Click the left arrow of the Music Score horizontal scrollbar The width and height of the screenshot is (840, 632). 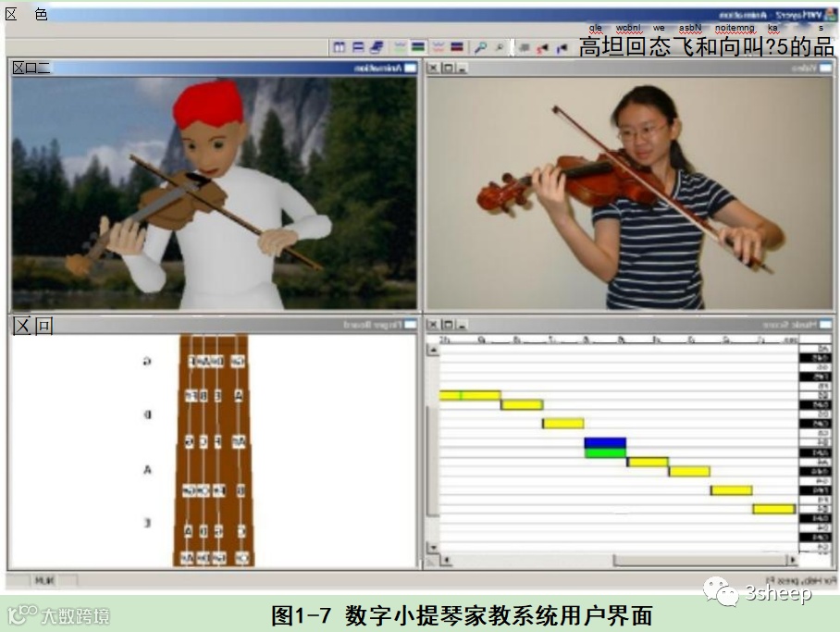click(x=445, y=561)
